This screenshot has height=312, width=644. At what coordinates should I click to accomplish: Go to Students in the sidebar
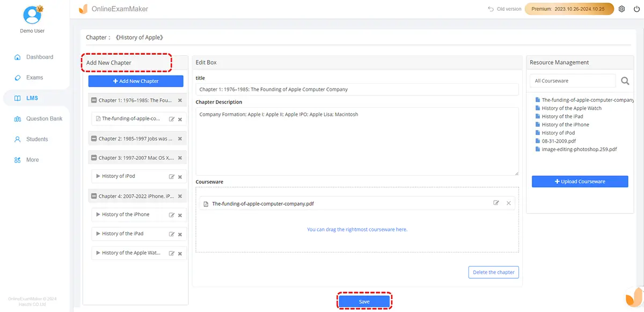37,139
